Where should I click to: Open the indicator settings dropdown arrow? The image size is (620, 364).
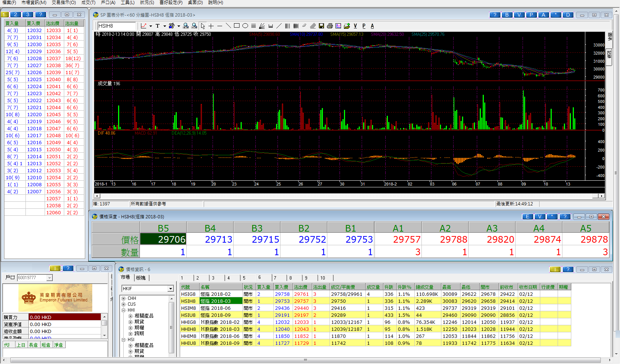(179, 26)
